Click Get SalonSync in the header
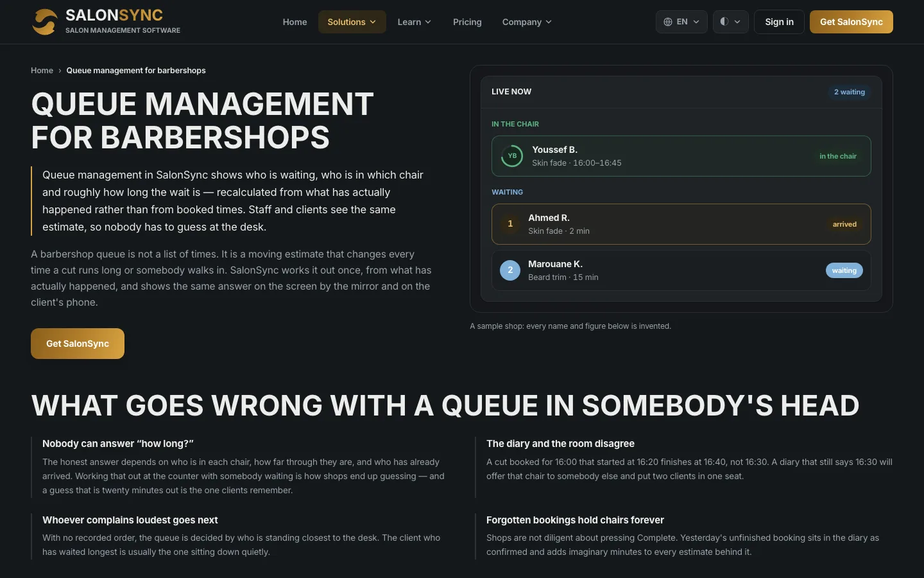The image size is (924, 578). 851,22
